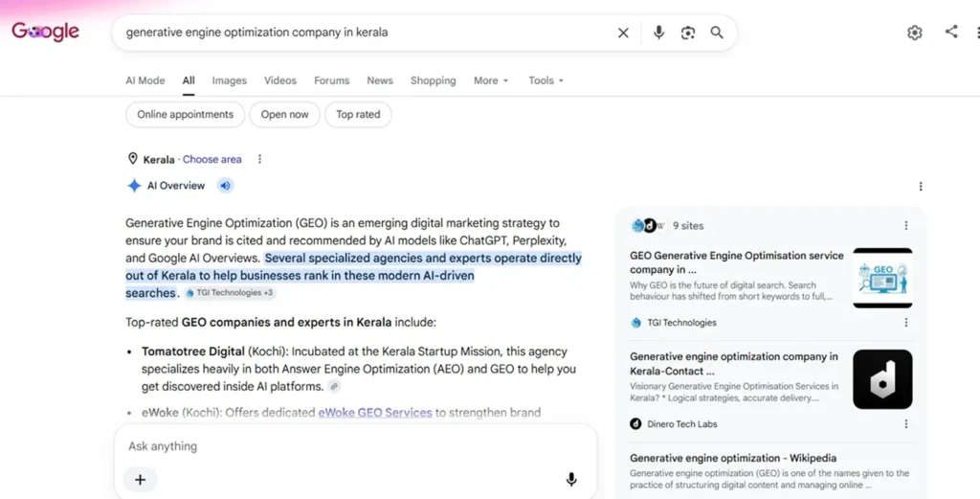
Task: Click the share icon at top right
Action: click(951, 32)
